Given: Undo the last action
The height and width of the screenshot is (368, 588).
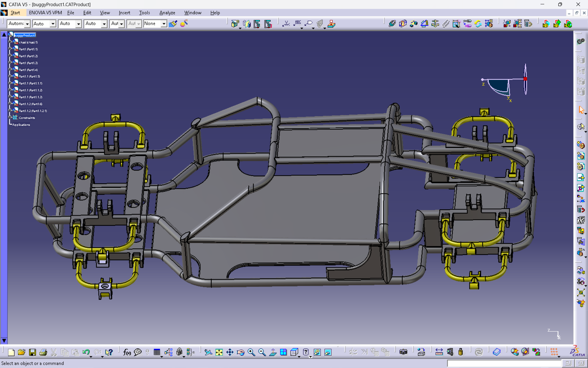Looking at the screenshot, I should point(86,352).
